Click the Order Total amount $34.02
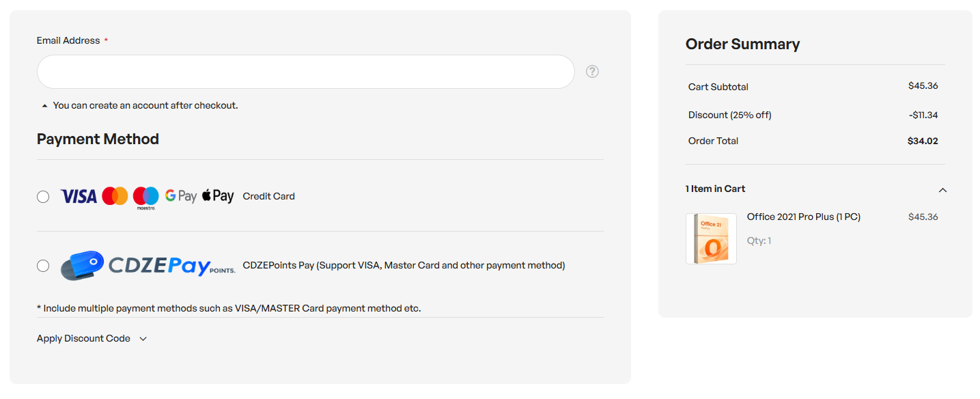 tap(923, 141)
